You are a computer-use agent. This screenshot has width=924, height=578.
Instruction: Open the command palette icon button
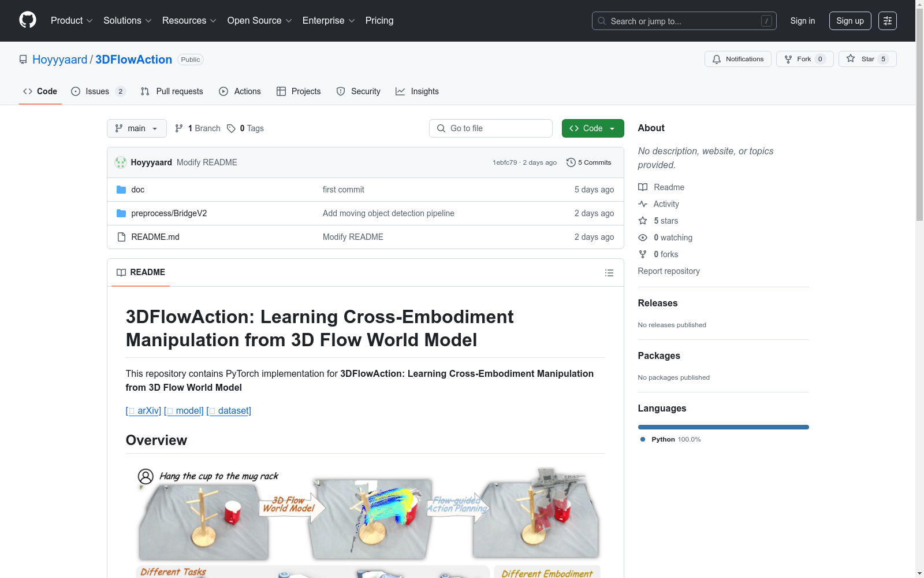coord(887,21)
